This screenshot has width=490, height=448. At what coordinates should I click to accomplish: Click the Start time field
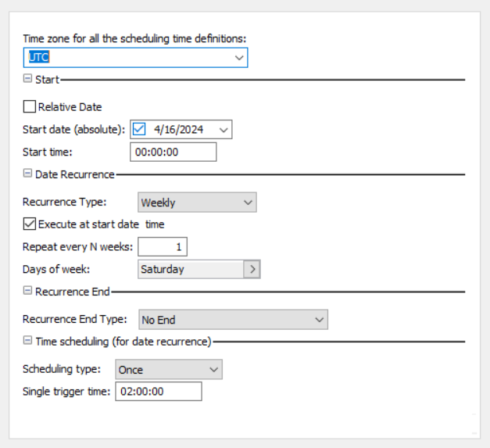tap(173, 152)
